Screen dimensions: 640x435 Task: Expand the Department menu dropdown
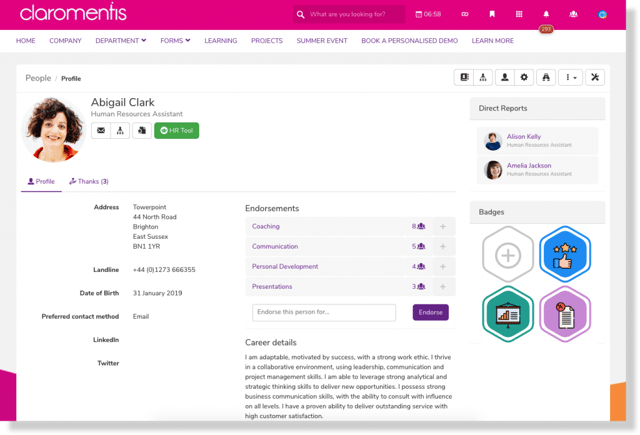121,41
